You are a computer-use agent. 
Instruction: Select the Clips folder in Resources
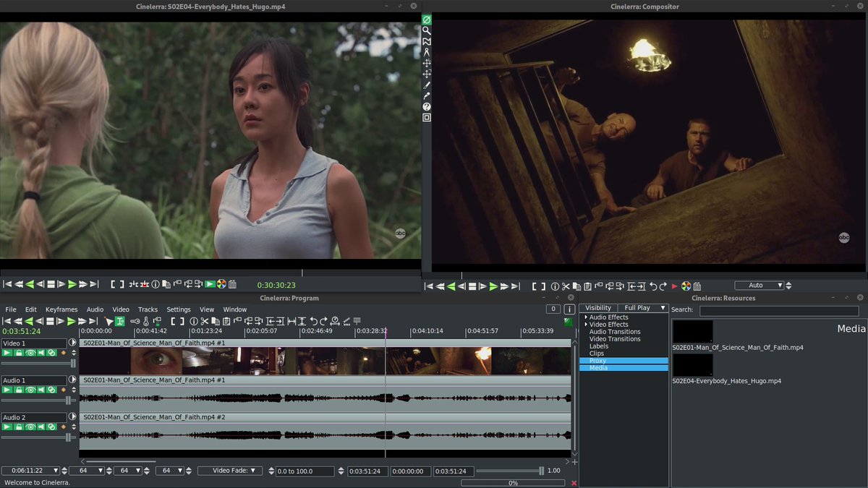[x=597, y=354]
